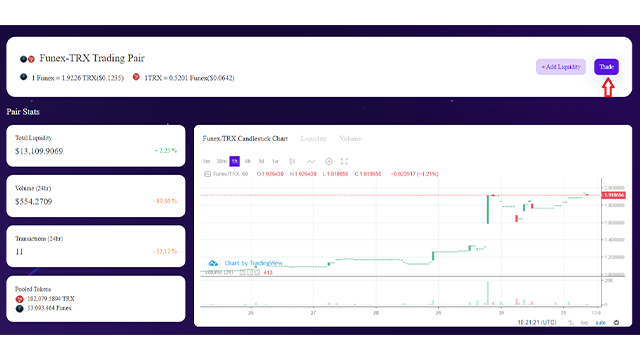Open the indicators line icon
Screen dimensions: 640x360
(311, 161)
